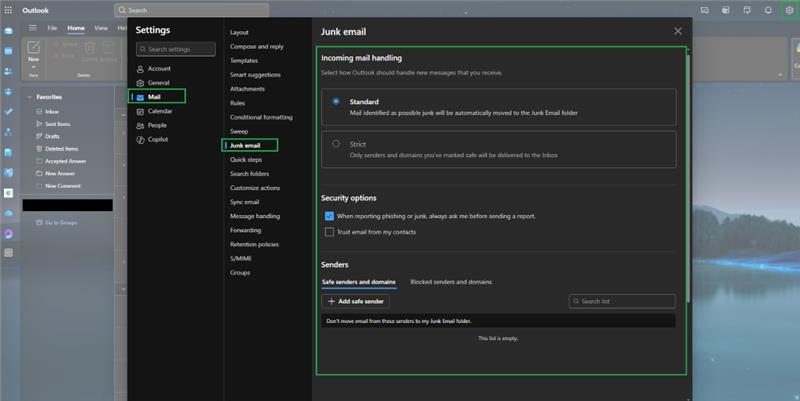
Task: Toggle the hamburger navigation pane icon
Action: point(33,28)
